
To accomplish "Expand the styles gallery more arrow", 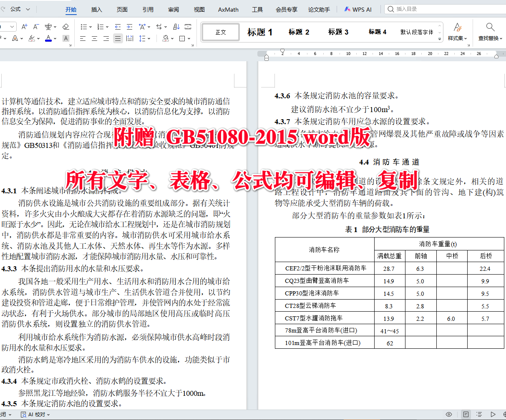I will pyautogui.click(x=440, y=38).
